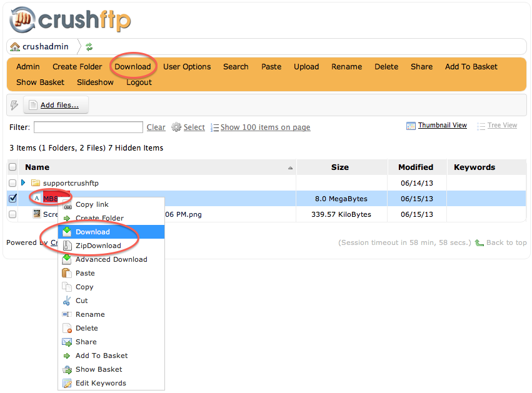Click the Rename text-field icon in context menu

pos(67,314)
